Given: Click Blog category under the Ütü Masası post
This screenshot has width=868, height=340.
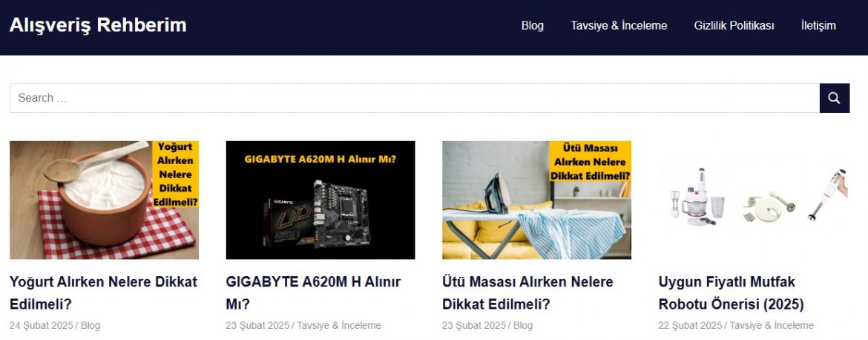Looking at the screenshot, I should pos(523,326).
